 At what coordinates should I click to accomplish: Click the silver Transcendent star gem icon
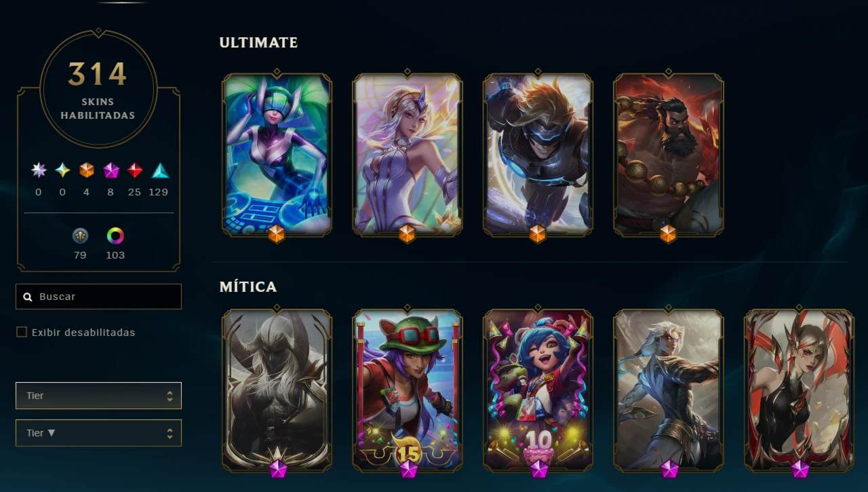39,170
